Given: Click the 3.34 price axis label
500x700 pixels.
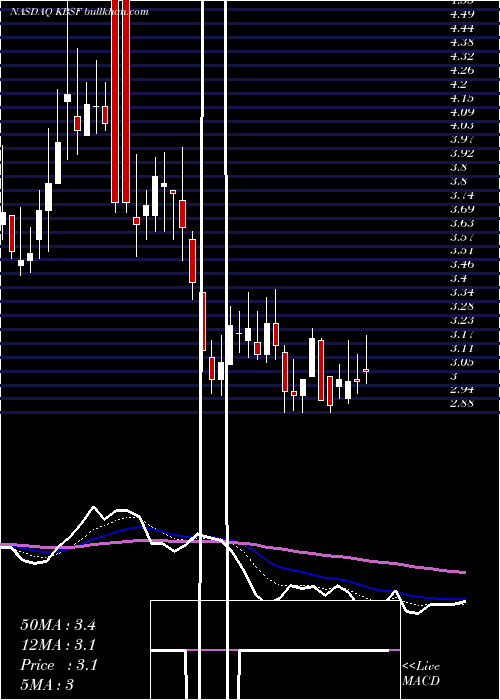Looking at the screenshot, I should click(462, 292).
